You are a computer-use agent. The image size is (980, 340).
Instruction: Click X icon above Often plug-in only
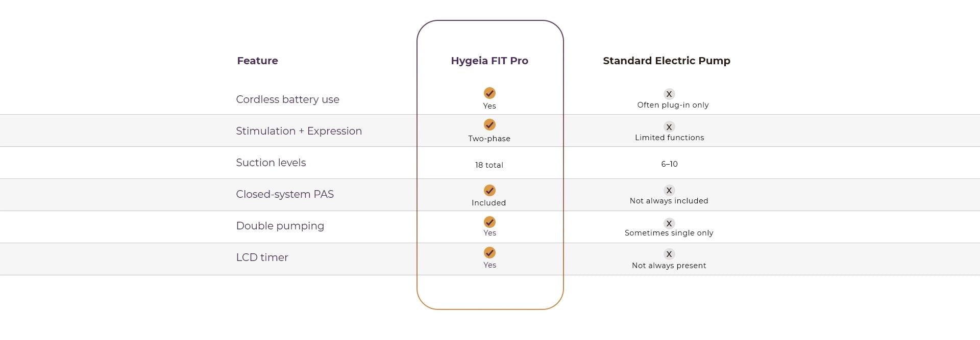click(669, 94)
